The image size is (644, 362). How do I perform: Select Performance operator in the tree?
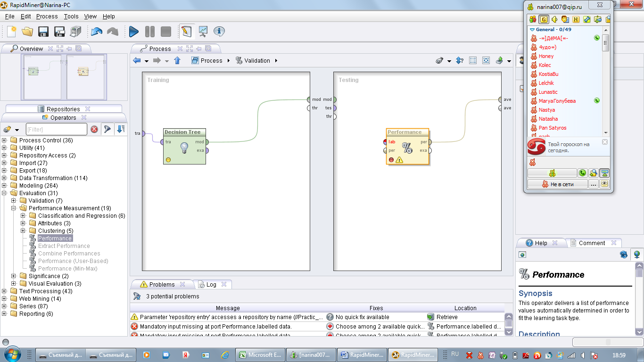pyautogui.click(x=55, y=239)
